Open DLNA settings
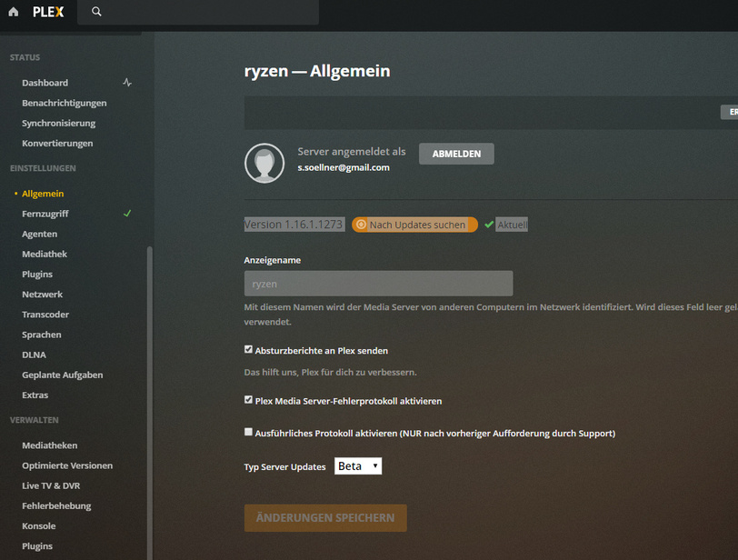 click(x=34, y=355)
